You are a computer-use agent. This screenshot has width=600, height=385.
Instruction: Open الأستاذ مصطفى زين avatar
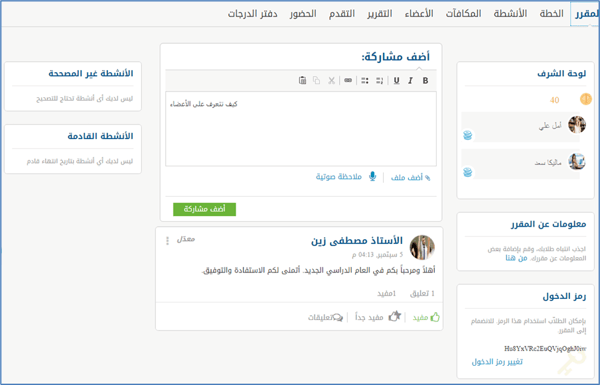(422, 247)
